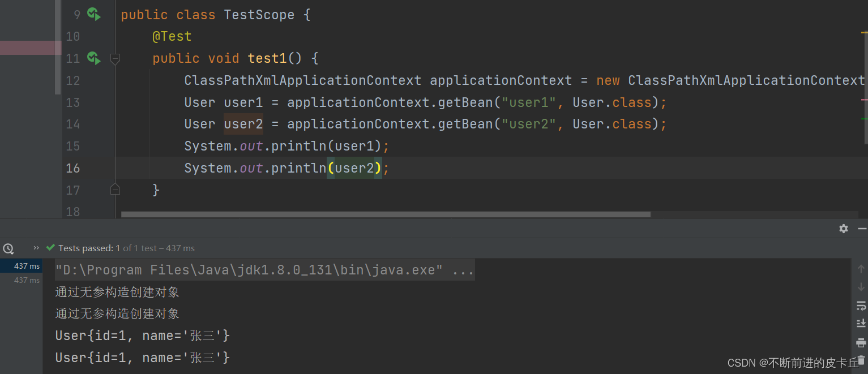The width and height of the screenshot is (868, 374).
Task: Hide the run tool window with minus icon
Action: click(862, 229)
